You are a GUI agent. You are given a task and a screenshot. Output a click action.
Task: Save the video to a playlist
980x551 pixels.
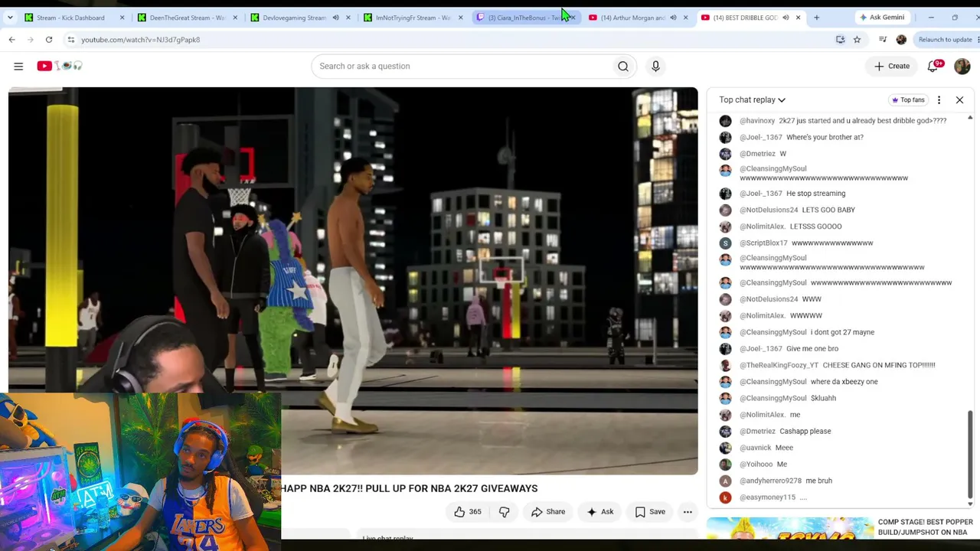click(650, 511)
